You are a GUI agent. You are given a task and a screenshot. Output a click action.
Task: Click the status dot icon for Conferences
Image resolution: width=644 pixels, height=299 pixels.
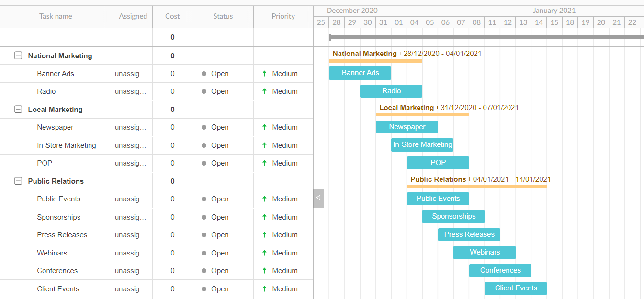click(204, 270)
